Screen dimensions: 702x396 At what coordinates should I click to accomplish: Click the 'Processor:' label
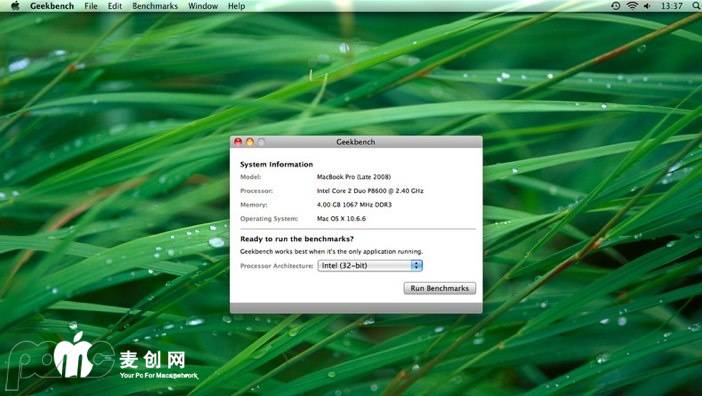coord(256,191)
